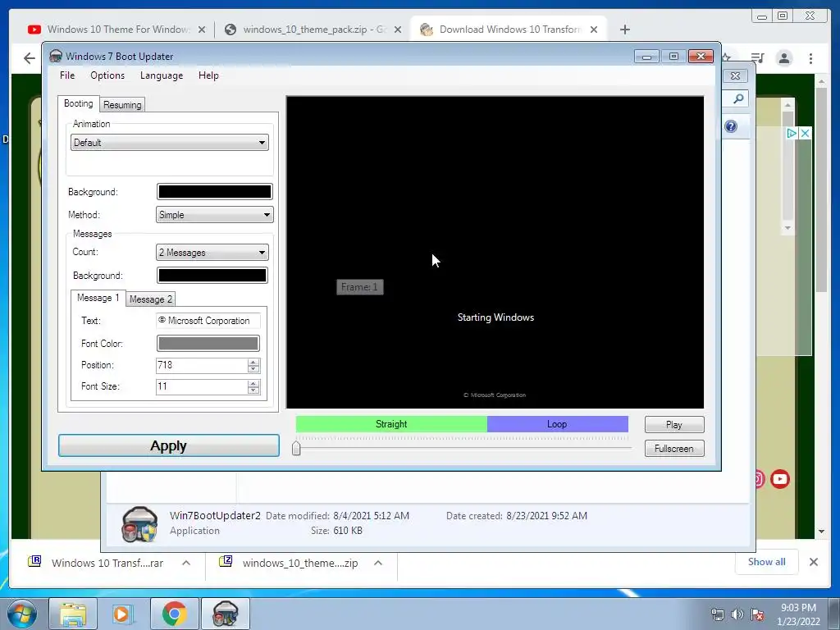Expand the Method Simple dropdown

tap(214, 215)
